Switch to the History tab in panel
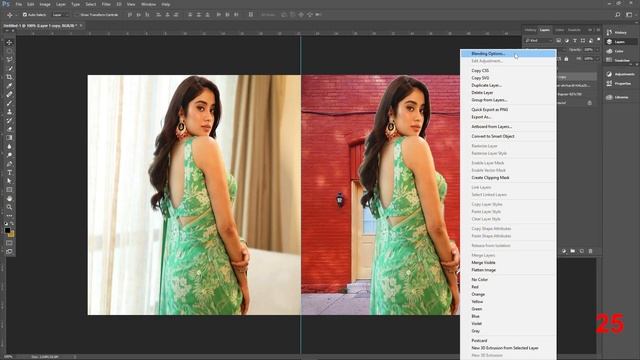Screen dimensions: 640x360 (x=530, y=30)
